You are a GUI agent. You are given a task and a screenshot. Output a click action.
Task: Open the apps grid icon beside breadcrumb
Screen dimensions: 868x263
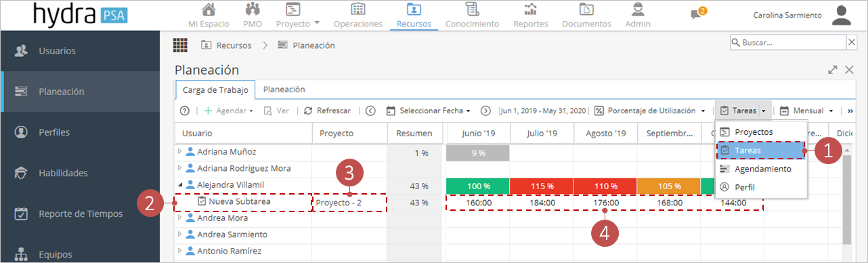click(180, 45)
